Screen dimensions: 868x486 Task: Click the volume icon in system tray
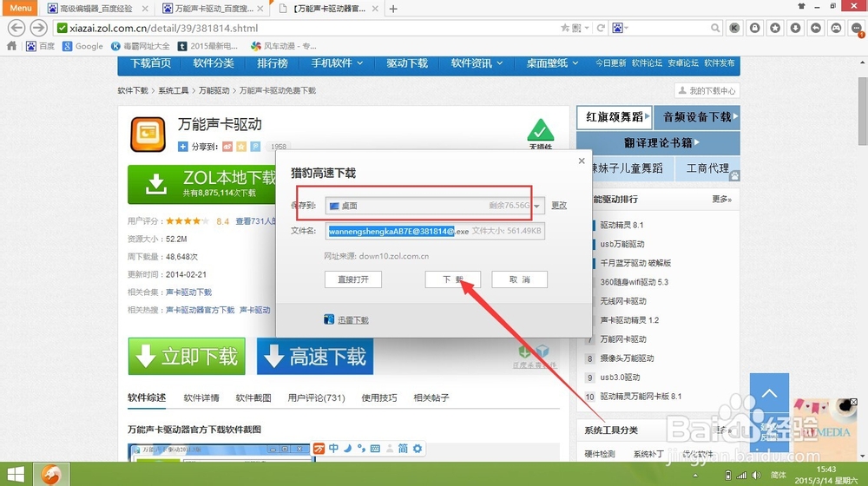click(756, 475)
